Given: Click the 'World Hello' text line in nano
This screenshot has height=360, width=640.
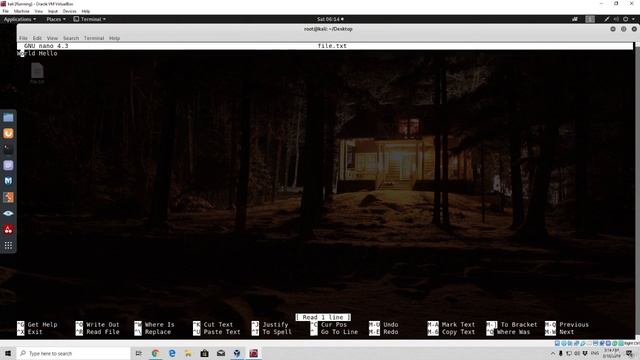Looking at the screenshot, I should 37,53.
